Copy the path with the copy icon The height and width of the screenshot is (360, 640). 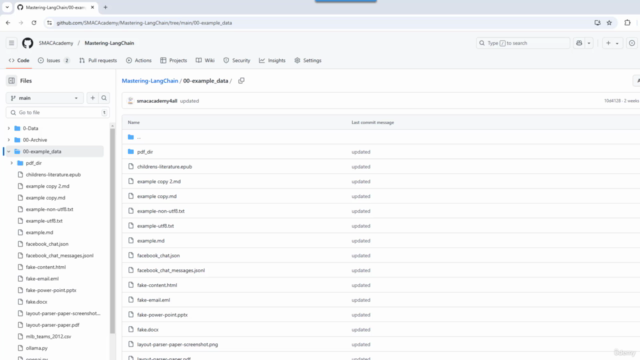pos(241,81)
